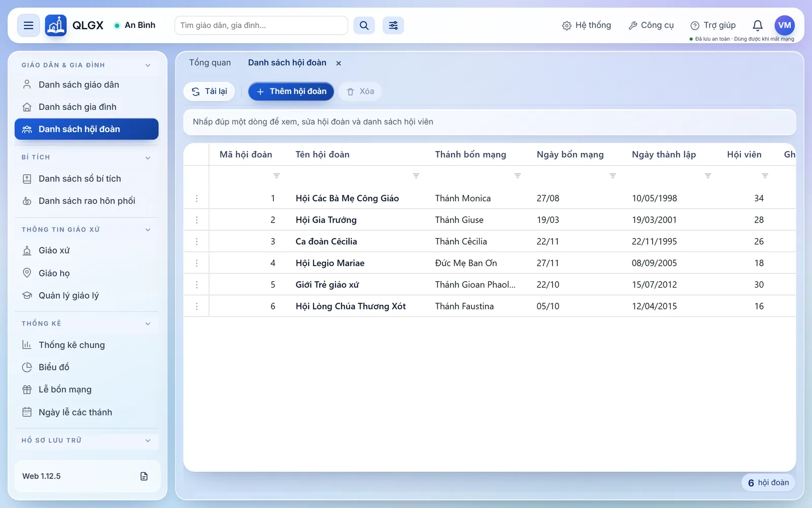812x508 pixels.
Task: Click the QLGX church logo icon
Action: point(56,25)
